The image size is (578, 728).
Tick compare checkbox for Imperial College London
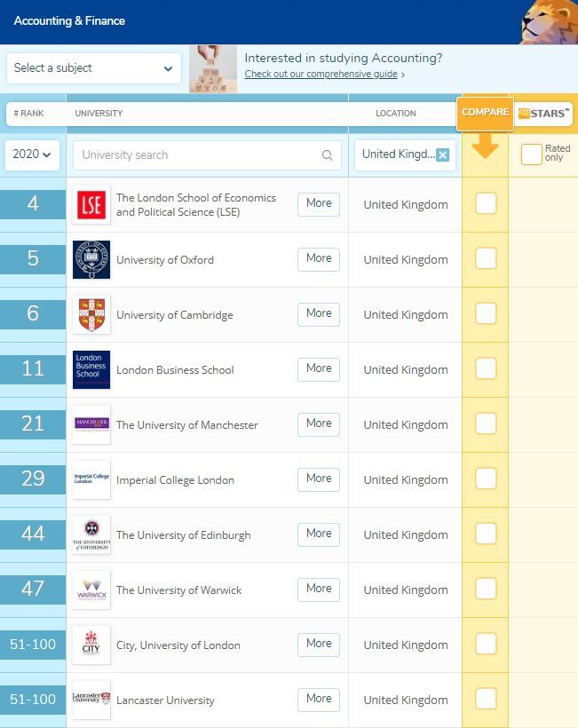click(x=486, y=479)
